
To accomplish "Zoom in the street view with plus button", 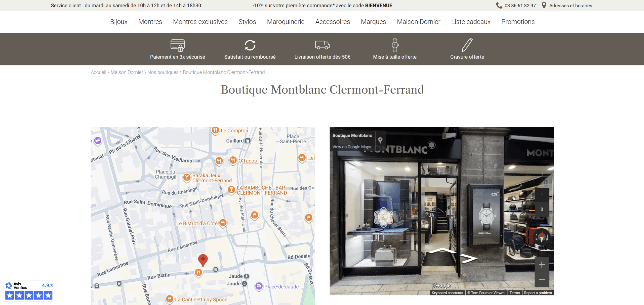I will click(542, 265).
